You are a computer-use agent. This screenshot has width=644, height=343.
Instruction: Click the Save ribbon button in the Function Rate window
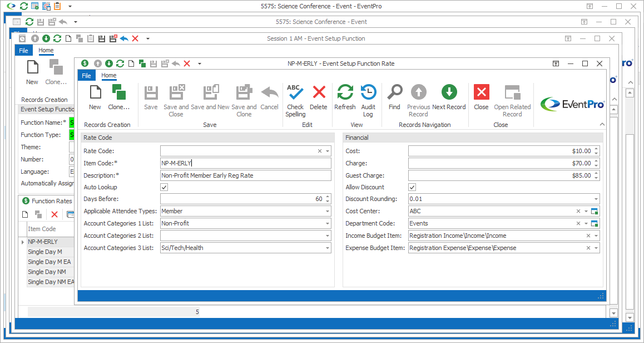151,98
